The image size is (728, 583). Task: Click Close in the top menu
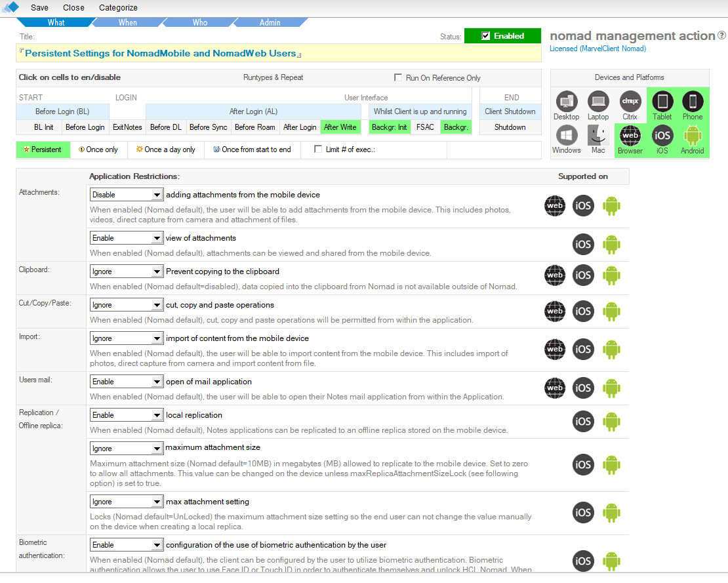point(74,7)
